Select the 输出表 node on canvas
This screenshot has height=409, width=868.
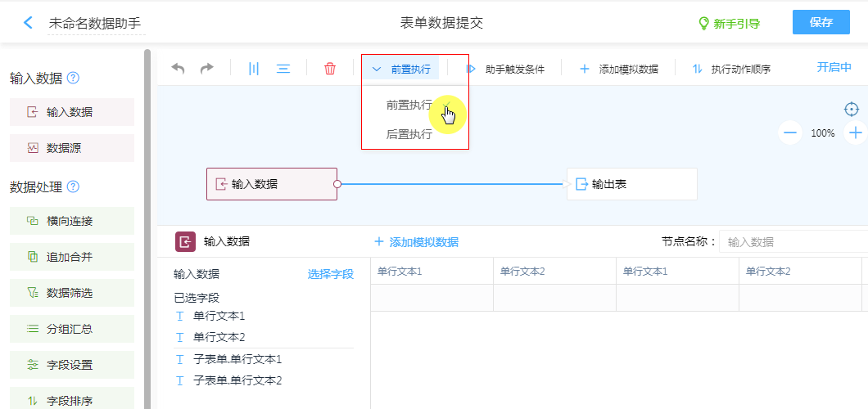(x=631, y=184)
